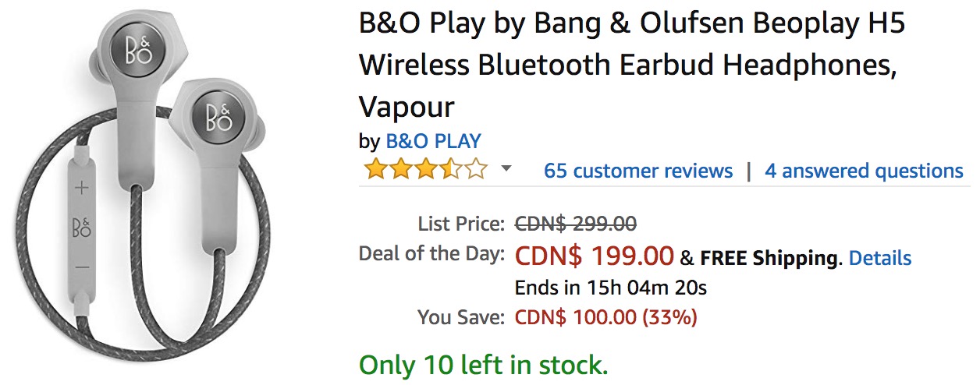
Task: Click the struck-through CDN$ 299.00 list price
Action: point(575,224)
